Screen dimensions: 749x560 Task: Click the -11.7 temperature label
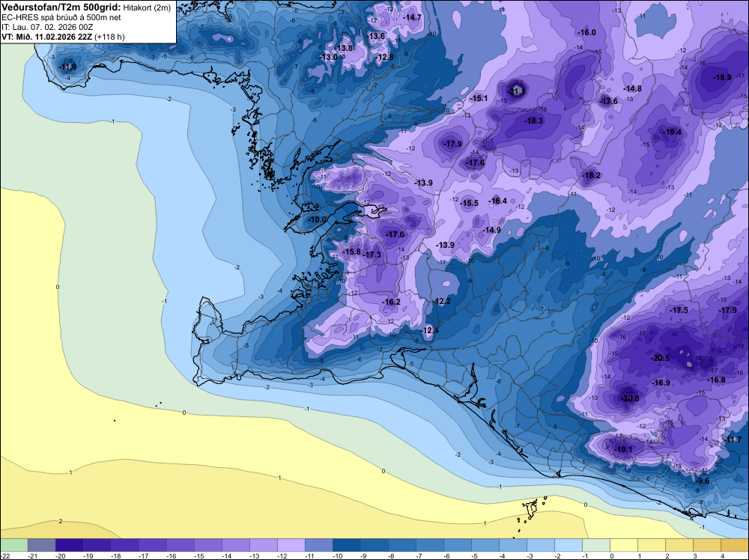[x=733, y=439]
